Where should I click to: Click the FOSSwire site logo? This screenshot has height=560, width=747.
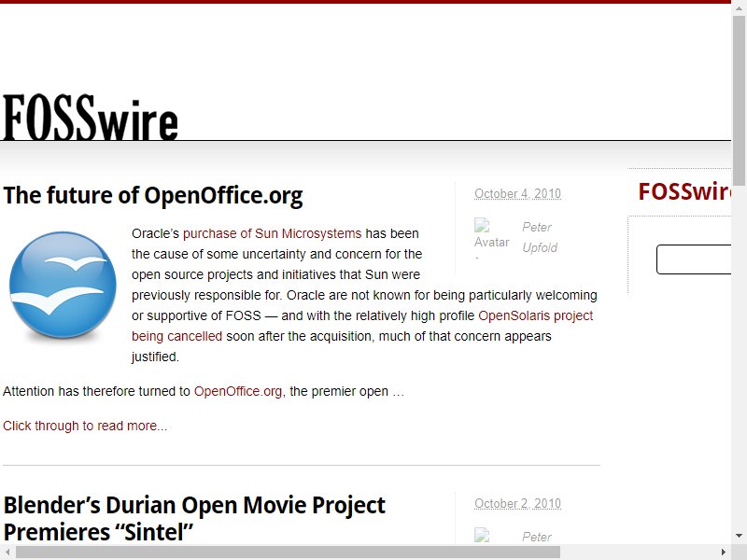pyautogui.click(x=91, y=118)
